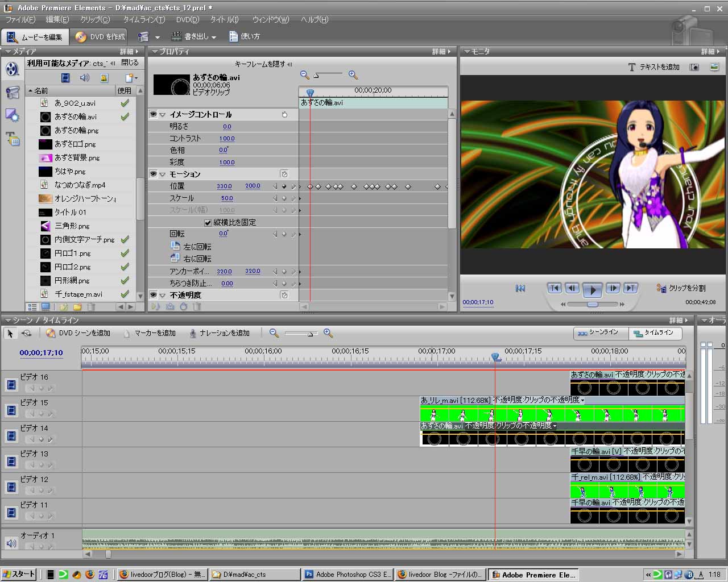This screenshot has height=582, width=728.
Task: Open the 書き出し dropdown
Action: (x=194, y=36)
